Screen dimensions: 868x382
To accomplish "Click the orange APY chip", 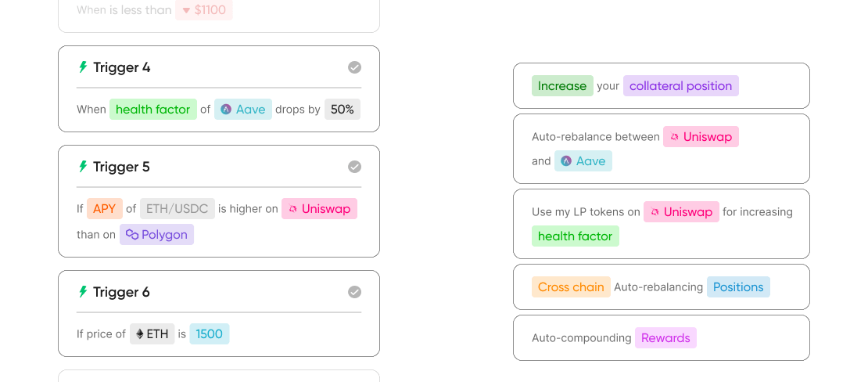I will tap(104, 209).
